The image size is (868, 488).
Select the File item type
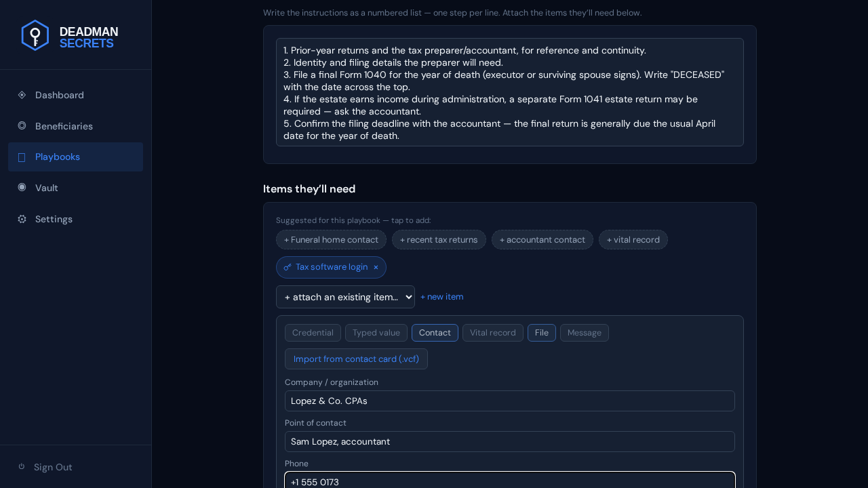click(x=542, y=333)
